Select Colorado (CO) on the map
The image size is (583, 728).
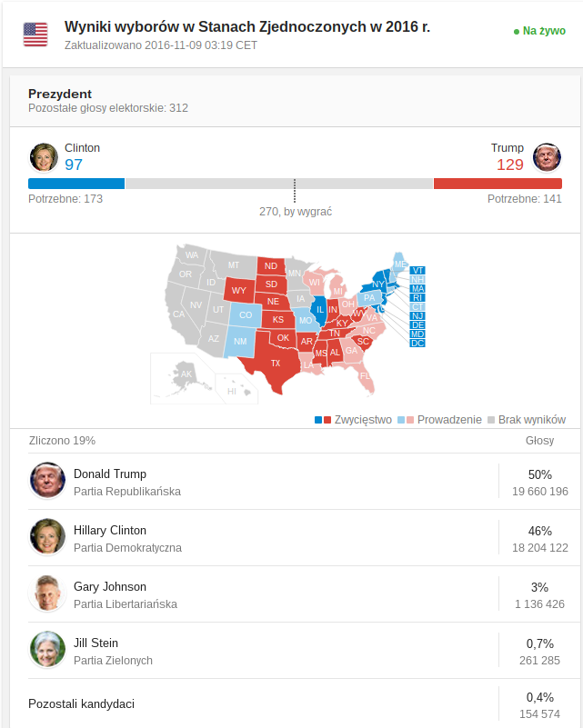pos(245,315)
